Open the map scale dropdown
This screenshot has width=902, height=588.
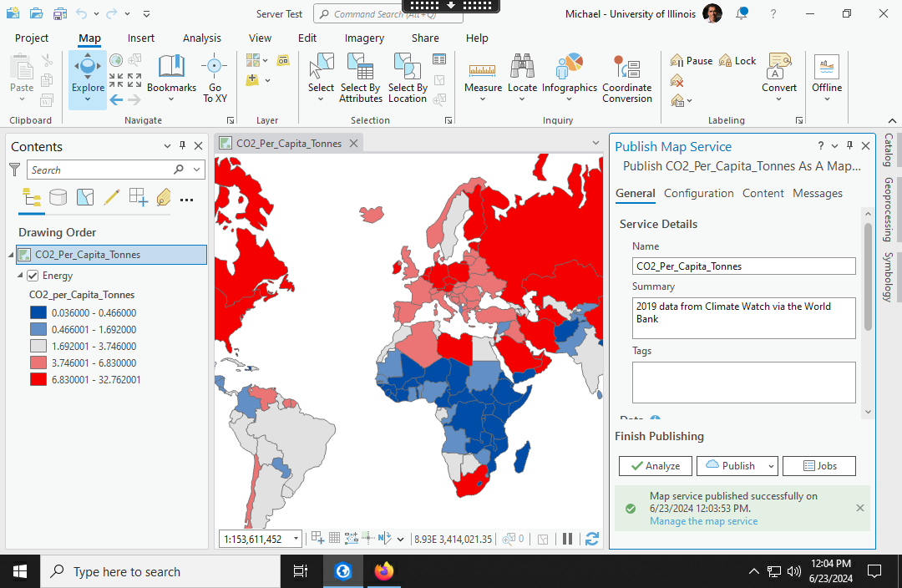pyautogui.click(x=296, y=540)
